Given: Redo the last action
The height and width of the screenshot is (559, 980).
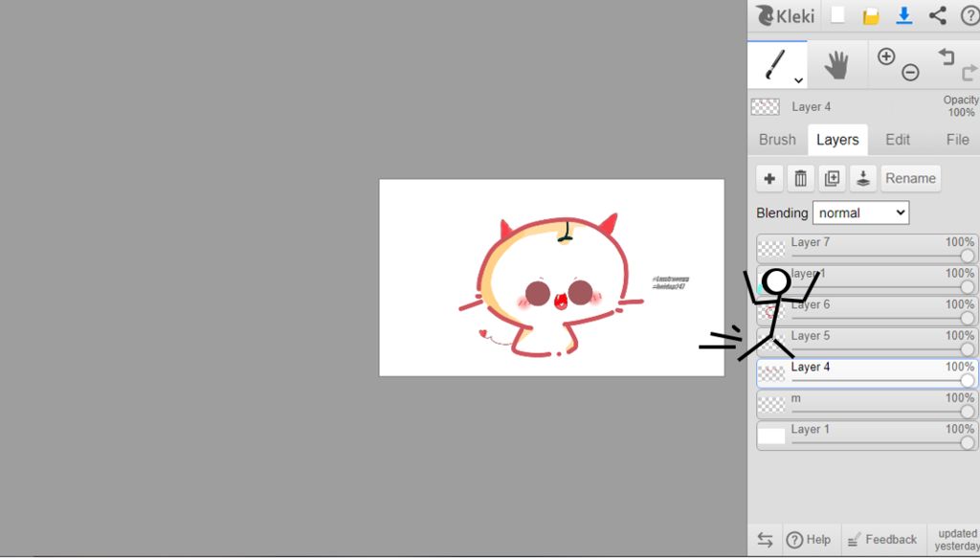Looking at the screenshot, I should click(970, 73).
